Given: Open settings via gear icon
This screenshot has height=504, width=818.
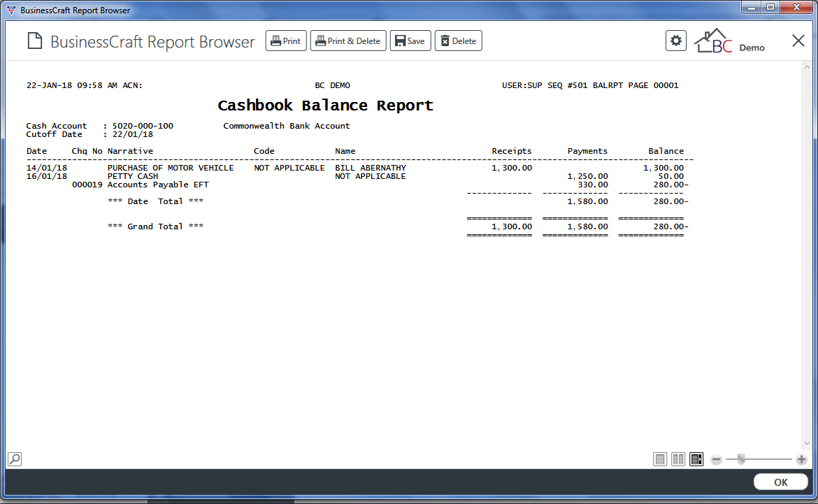Looking at the screenshot, I should [x=675, y=41].
